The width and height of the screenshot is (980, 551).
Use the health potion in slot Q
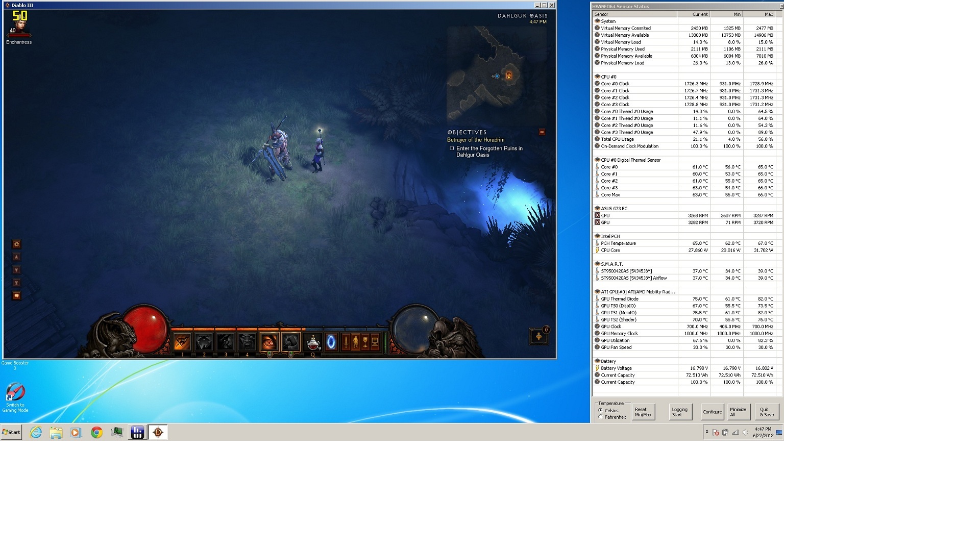[x=313, y=342]
